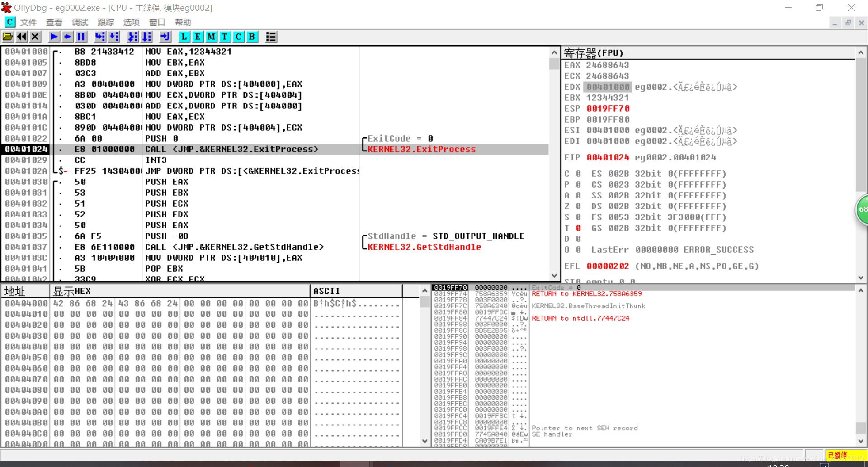
Task: Click the ASCII column header
Action: tap(356, 291)
